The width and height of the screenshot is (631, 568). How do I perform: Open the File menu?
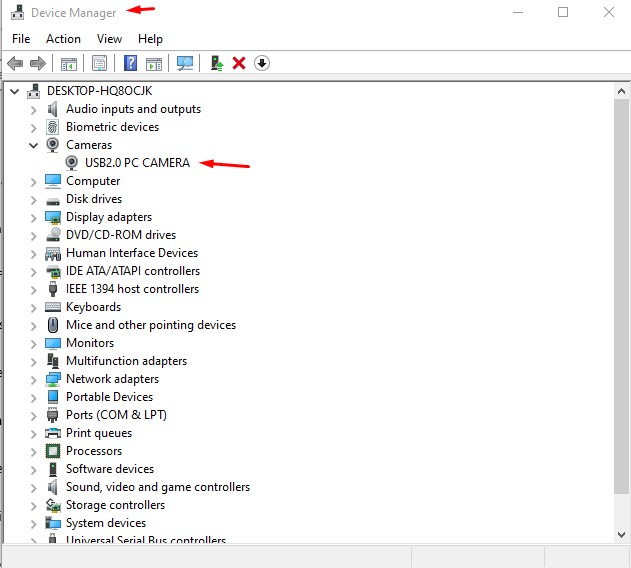pos(21,39)
